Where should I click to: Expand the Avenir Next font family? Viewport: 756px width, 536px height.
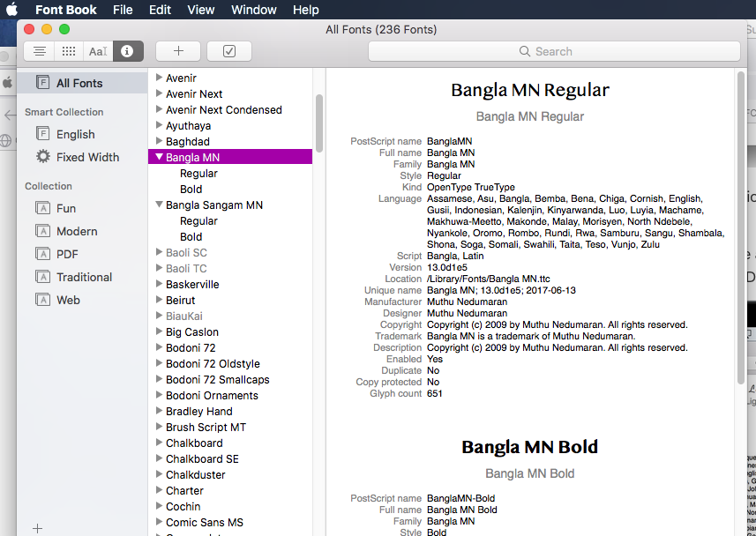click(x=159, y=93)
